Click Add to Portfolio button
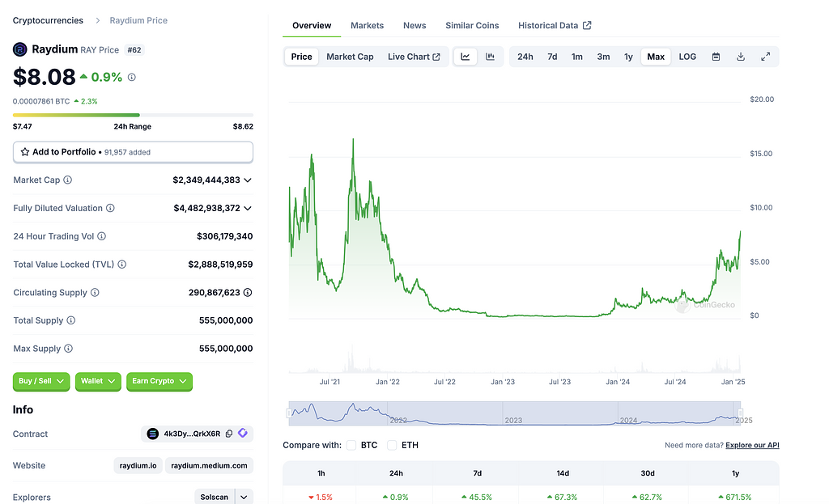 133,152
